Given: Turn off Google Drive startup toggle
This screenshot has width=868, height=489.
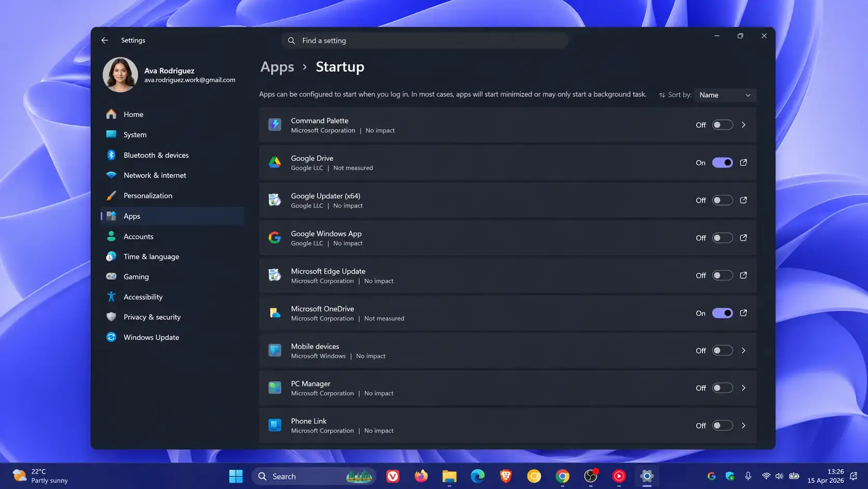Looking at the screenshot, I should 722,163.
